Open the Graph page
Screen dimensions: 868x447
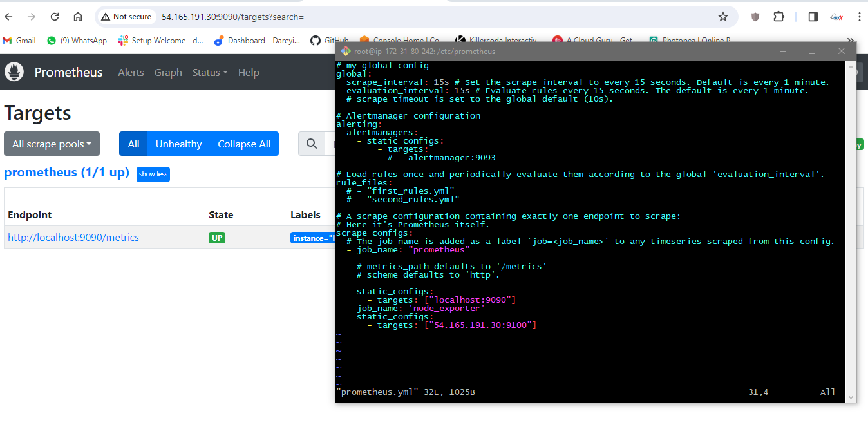click(168, 72)
